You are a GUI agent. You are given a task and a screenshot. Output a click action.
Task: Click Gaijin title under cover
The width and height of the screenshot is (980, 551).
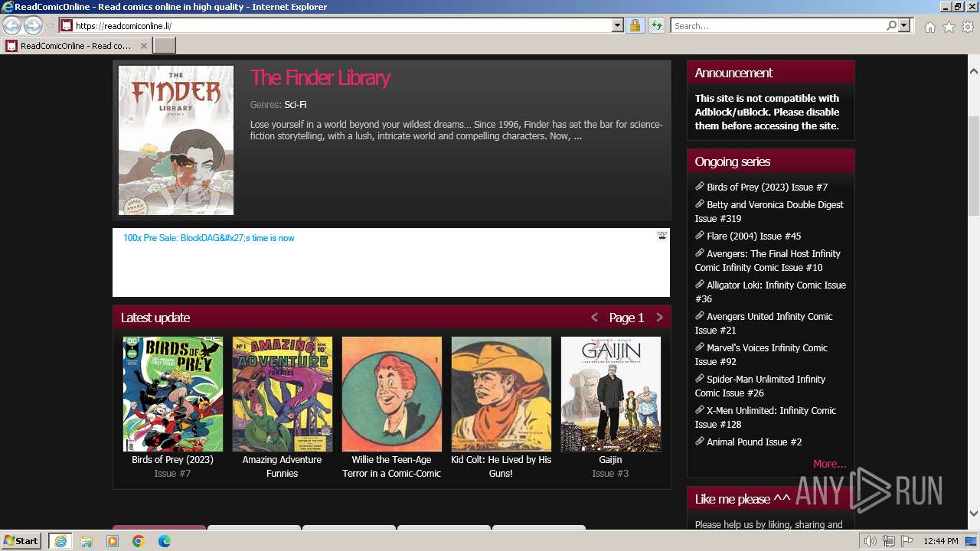tap(610, 460)
